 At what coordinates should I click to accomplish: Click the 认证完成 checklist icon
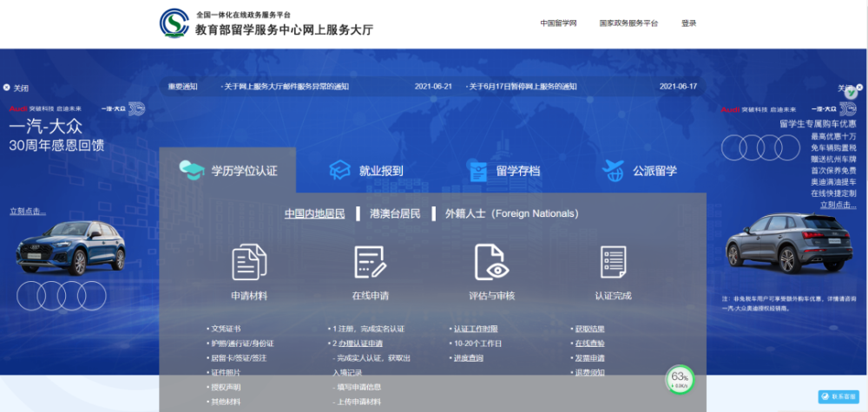coord(613,261)
